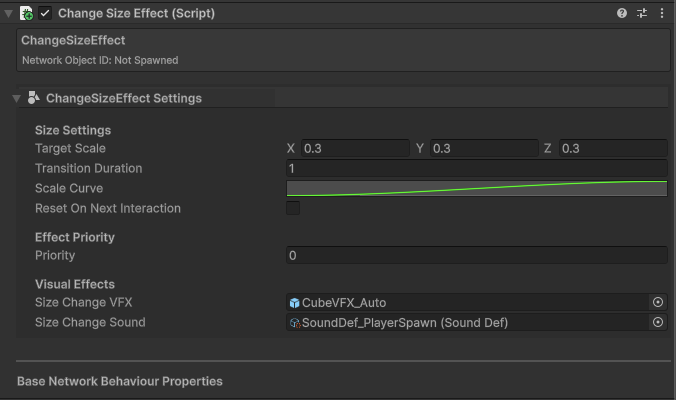
Task: Disable the Change Size Effect component checkbox
Action: 45,14
